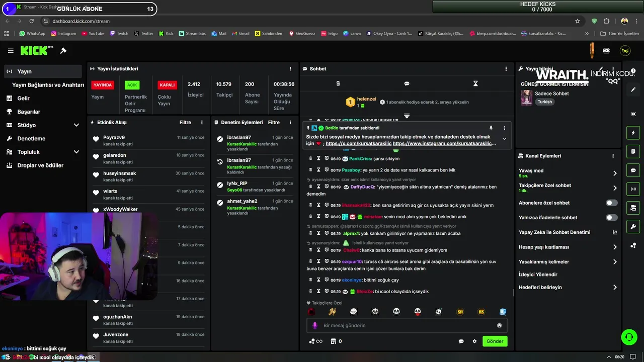
Task: Open Kanal Eylemleri panel three-dot menu
Action: [x=613, y=156]
